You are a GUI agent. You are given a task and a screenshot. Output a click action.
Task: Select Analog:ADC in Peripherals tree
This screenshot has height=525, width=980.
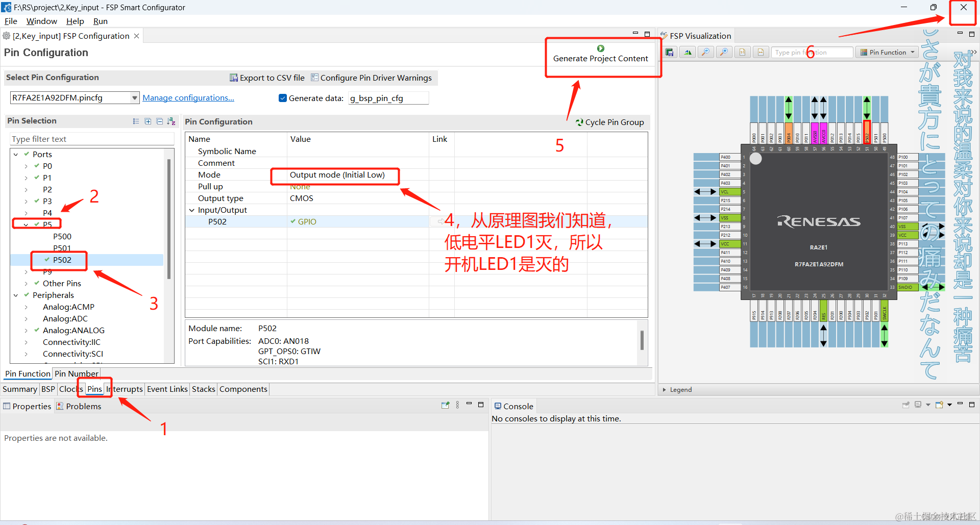click(65, 318)
